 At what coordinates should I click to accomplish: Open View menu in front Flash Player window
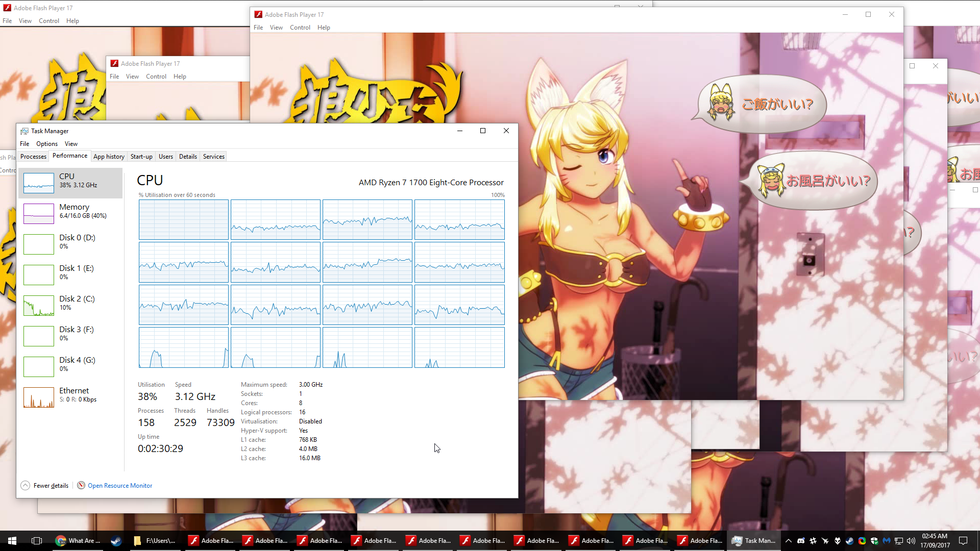tap(276, 28)
